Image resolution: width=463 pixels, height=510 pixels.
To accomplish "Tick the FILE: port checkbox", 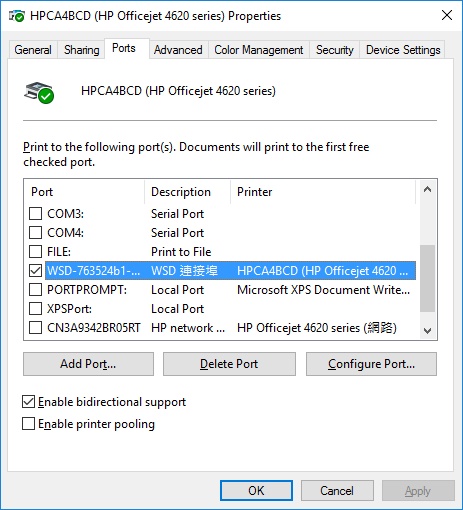I will [x=35, y=252].
